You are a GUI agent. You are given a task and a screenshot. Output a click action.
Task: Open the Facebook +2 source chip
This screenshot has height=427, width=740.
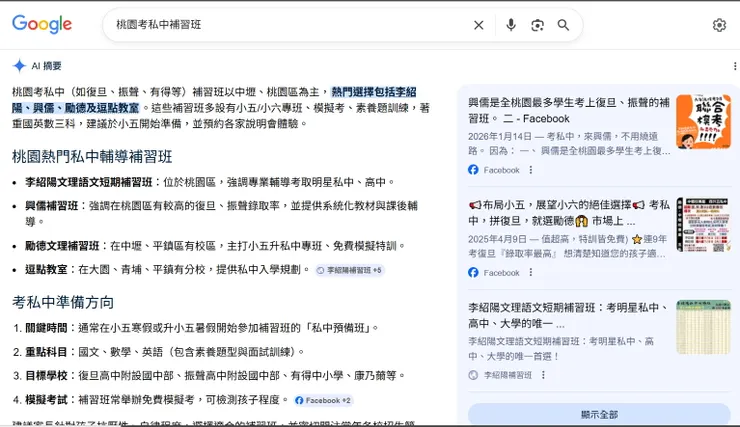click(x=323, y=401)
